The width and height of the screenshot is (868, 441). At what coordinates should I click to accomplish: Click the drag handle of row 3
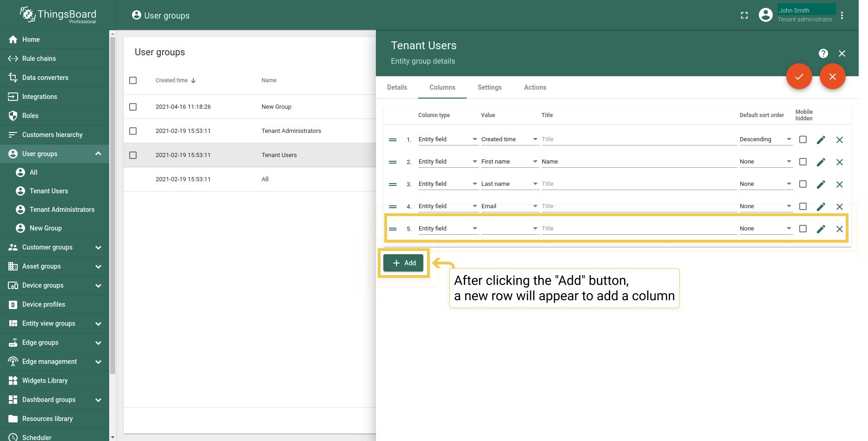(x=393, y=184)
